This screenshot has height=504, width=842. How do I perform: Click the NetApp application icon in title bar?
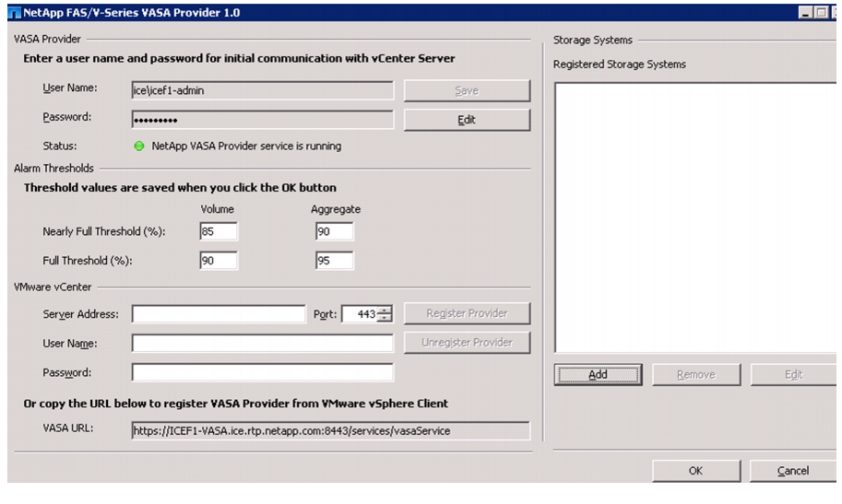(15, 12)
